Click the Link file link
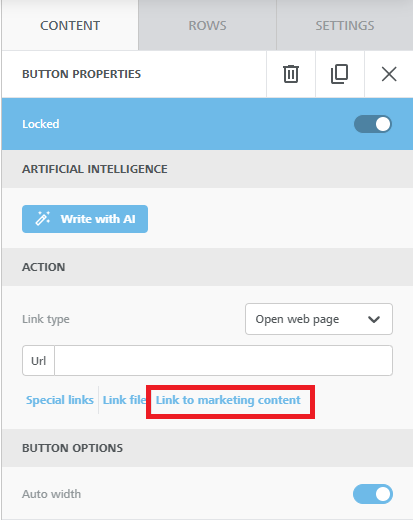 click(124, 400)
